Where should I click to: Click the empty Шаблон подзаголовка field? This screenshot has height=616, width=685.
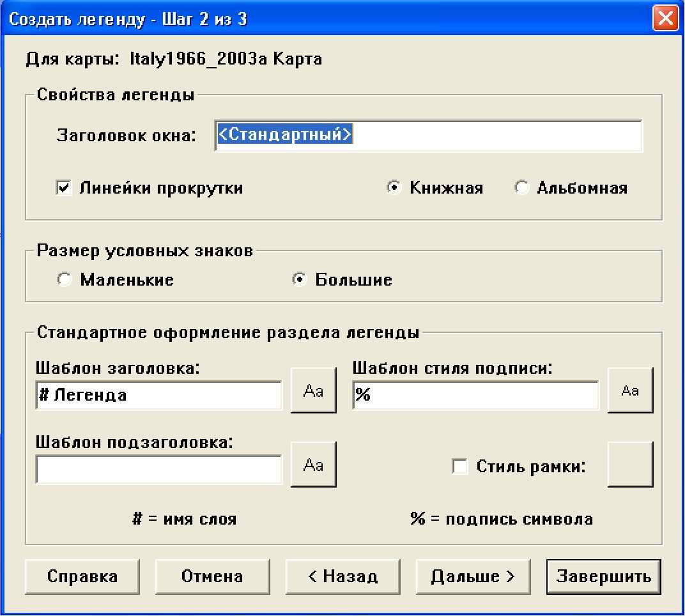point(158,470)
